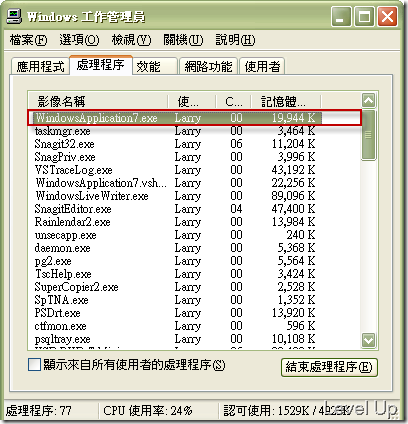This screenshot has width=408, height=424.
Task: Click the 結束處理程序(E) button
Action: click(329, 367)
